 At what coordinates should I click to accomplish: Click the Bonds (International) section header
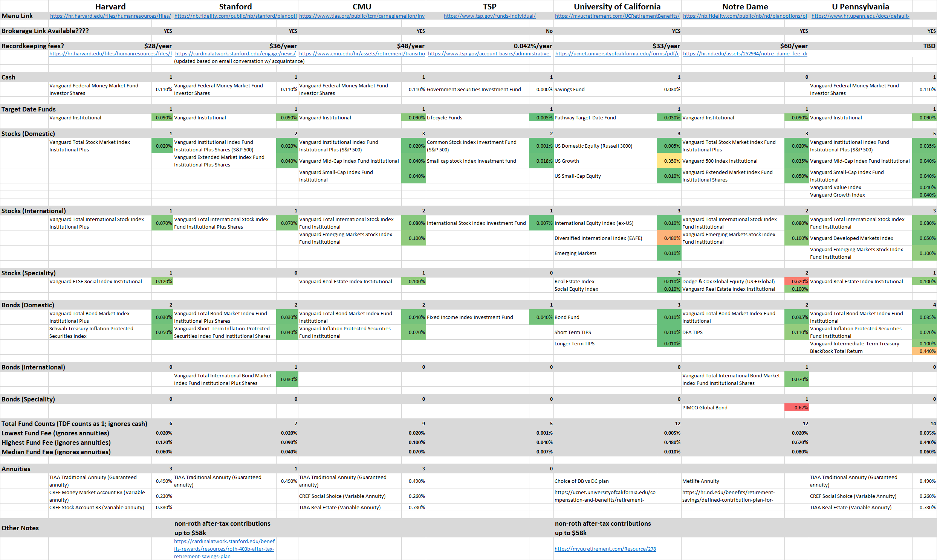pyautogui.click(x=33, y=367)
